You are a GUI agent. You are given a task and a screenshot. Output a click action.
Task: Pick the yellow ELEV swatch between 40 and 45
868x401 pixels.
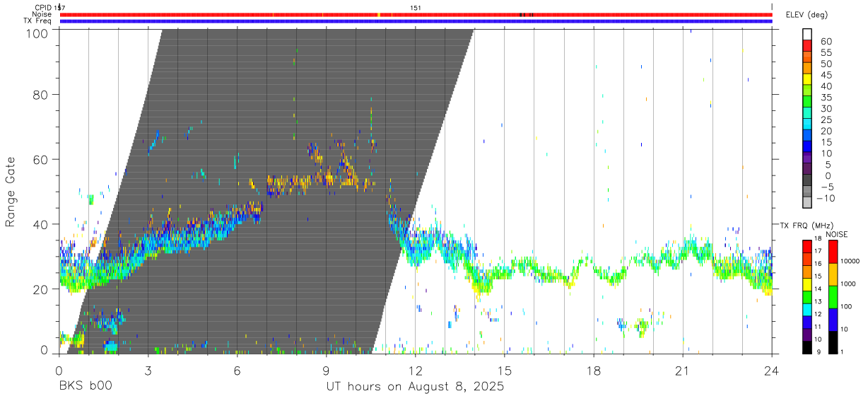[x=807, y=80]
